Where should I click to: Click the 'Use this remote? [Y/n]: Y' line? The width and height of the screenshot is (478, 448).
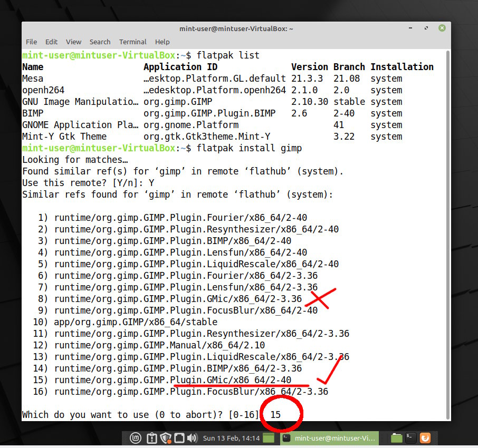[88, 183]
